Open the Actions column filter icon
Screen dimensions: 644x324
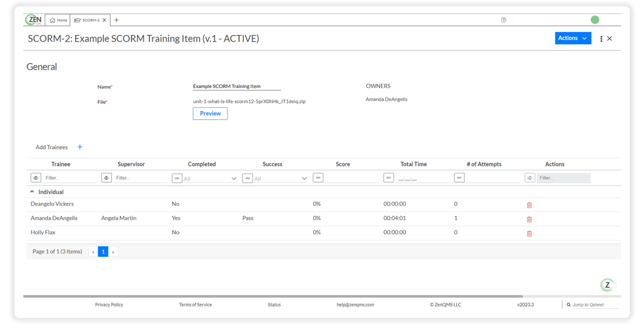tap(530, 178)
